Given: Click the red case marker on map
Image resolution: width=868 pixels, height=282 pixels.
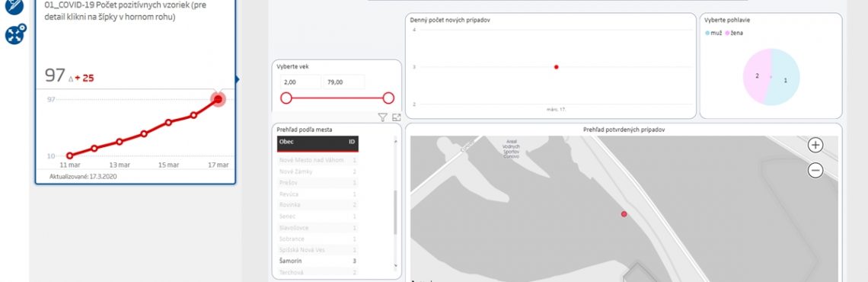Looking at the screenshot, I should click(624, 214).
